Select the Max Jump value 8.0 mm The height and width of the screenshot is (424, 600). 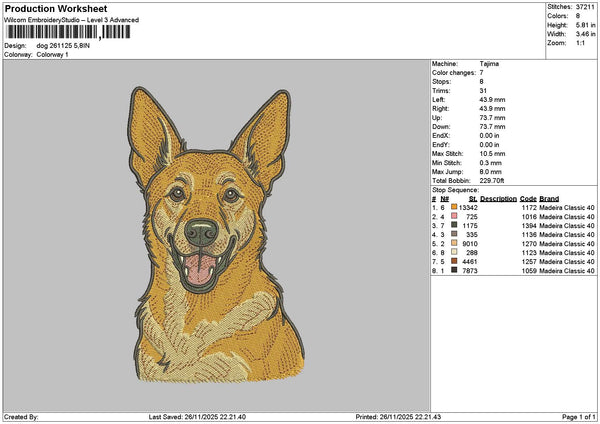(491, 172)
